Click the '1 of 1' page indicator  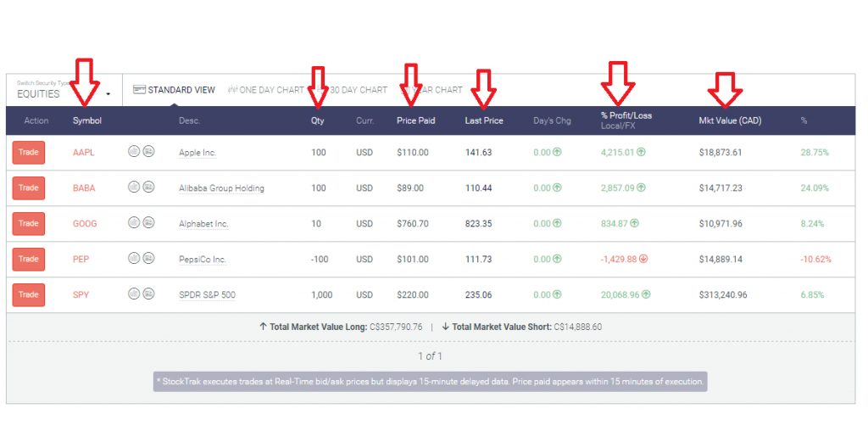coord(430,356)
